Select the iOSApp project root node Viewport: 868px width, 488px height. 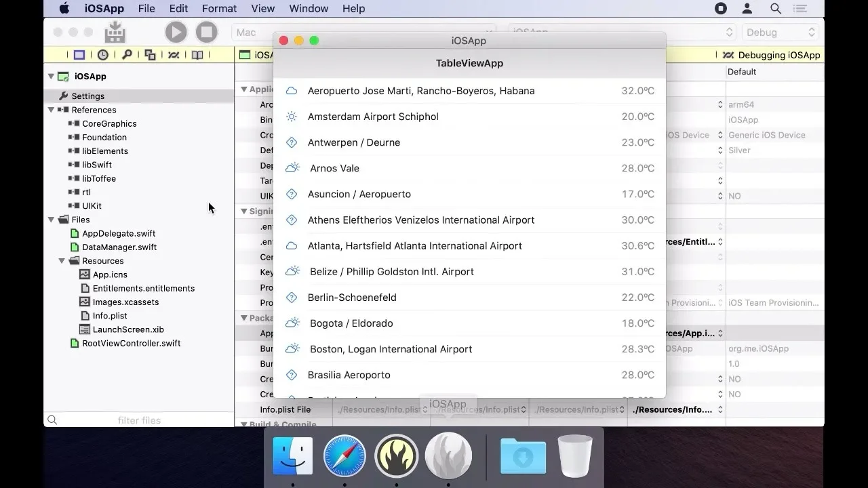pyautogui.click(x=90, y=77)
